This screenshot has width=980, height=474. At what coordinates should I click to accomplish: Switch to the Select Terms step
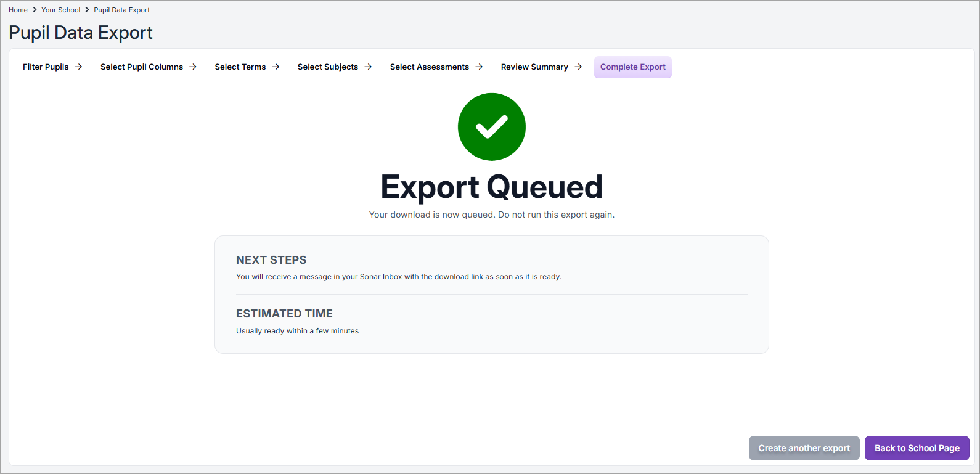[x=240, y=67]
